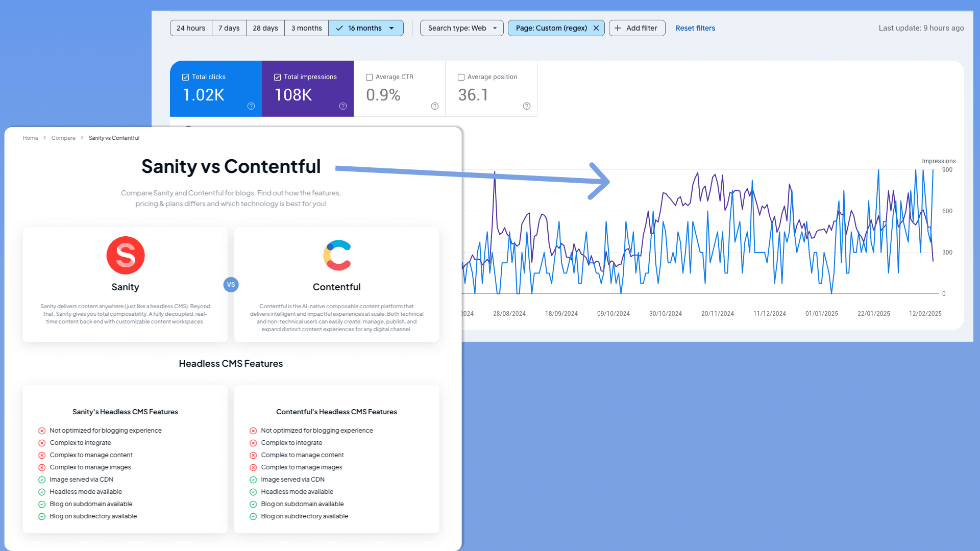Click the Compare breadcrumb link

[63, 137]
